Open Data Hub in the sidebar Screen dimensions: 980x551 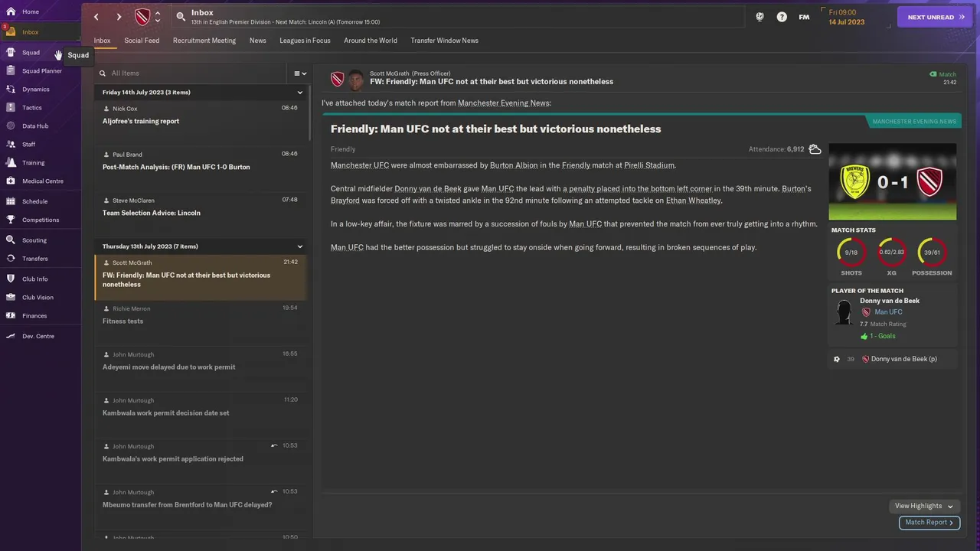pos(34,126)
